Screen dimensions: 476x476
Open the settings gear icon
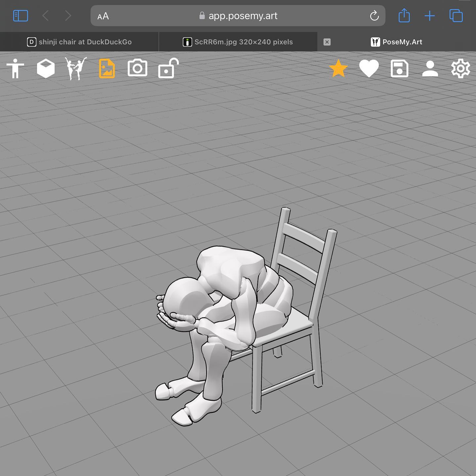click(x=460, y=68)
